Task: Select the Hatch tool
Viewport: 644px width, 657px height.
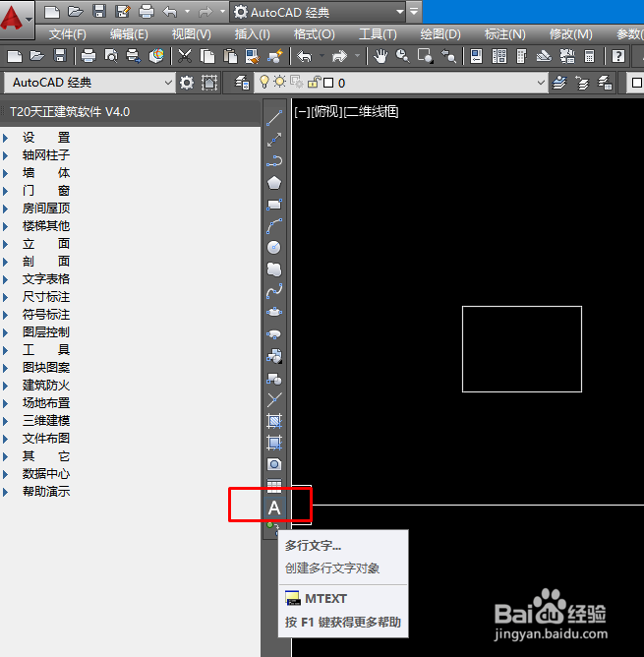Action: click(274, 421)
